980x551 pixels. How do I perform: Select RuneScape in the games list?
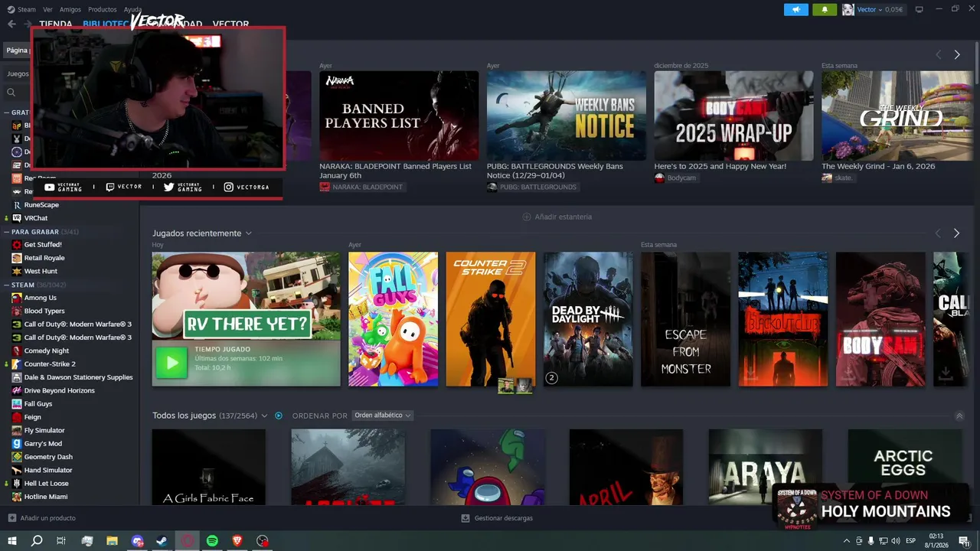[41, 205]
